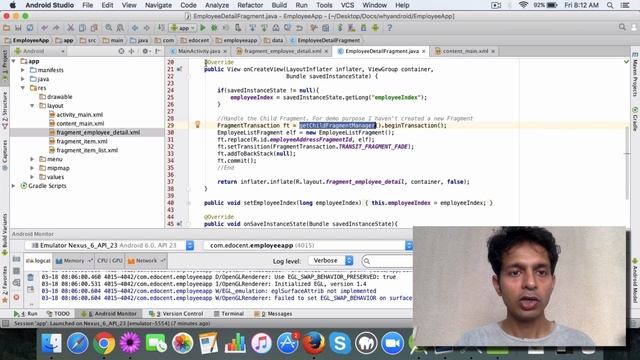640x360 pixels.
Task: Click Scroll from Source icon in Project panel
Action: pos(121,51)
